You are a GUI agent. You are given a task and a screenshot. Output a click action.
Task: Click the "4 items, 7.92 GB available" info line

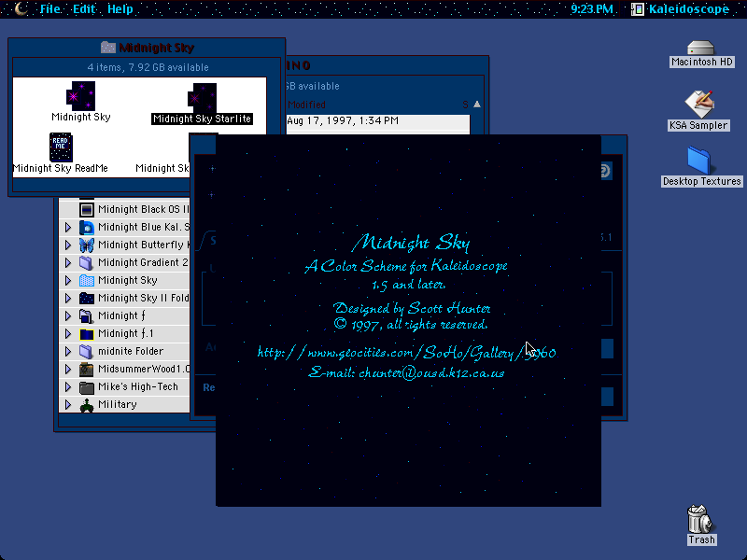pyautogui.click(x=148, y=67)
